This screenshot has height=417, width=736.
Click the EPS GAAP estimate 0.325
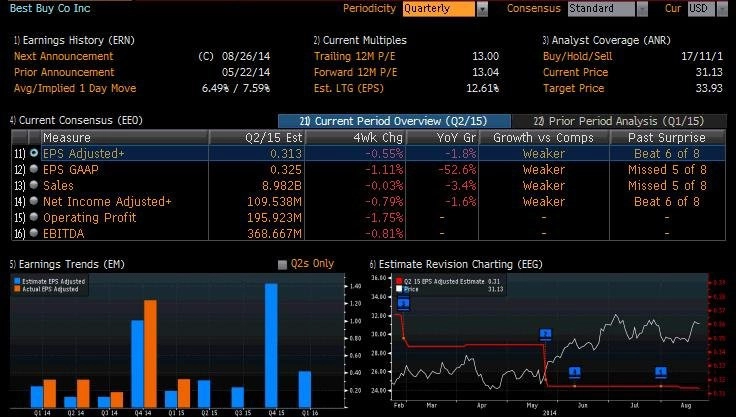[285, 170]
